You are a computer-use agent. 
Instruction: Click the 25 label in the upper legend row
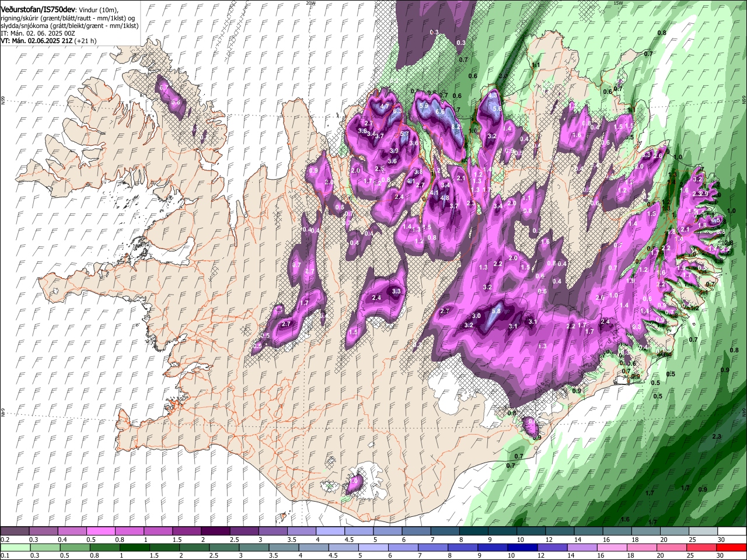(693, 540)
